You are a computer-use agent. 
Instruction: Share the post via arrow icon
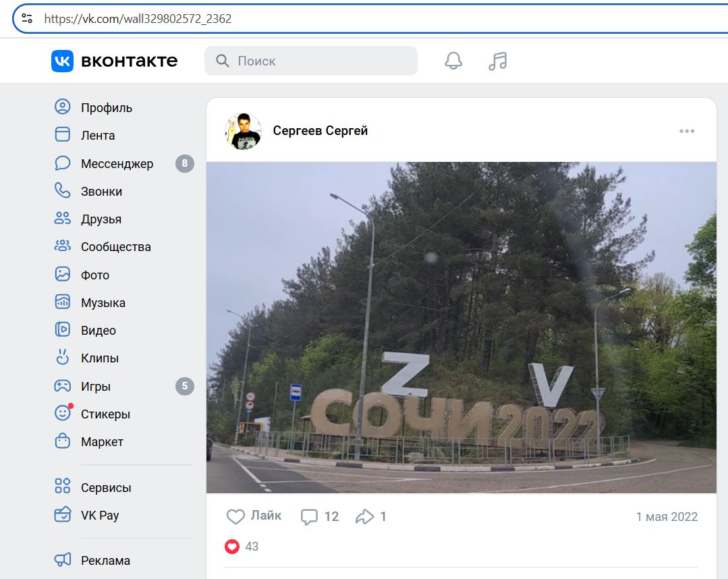(x=364, y=517)
